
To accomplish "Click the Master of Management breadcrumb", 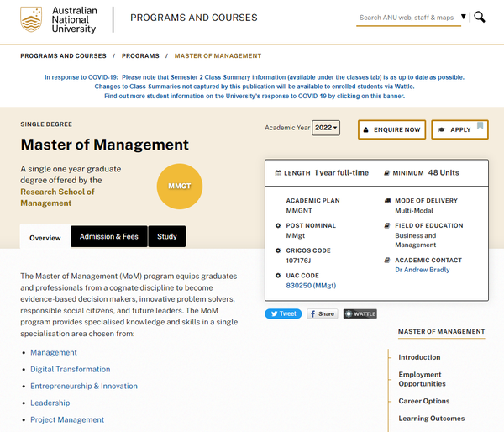I will (218, 56).
